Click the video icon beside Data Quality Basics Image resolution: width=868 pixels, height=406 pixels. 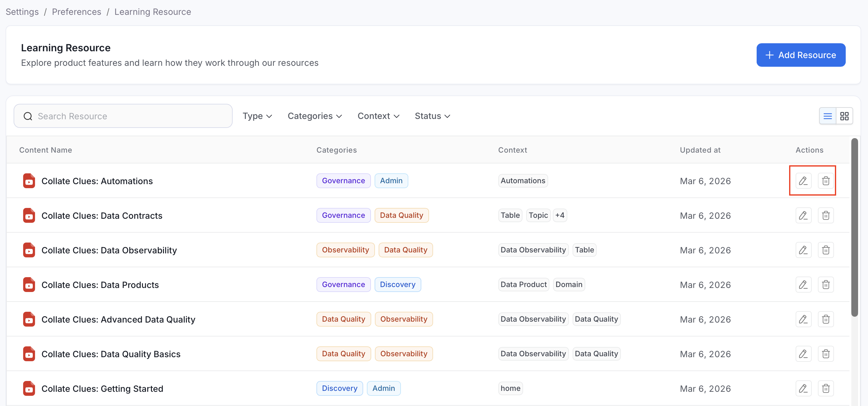pyautogui.click(x=29, y=354)
